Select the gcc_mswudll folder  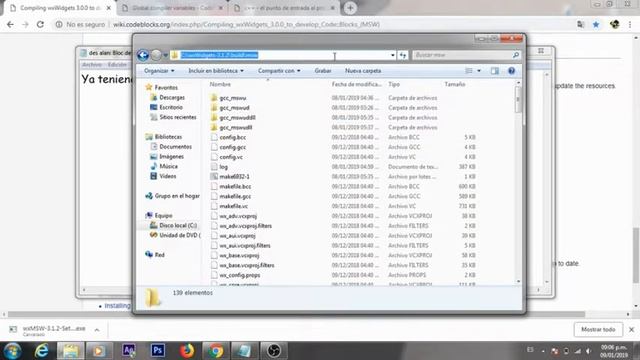click(x=236, y=127)
